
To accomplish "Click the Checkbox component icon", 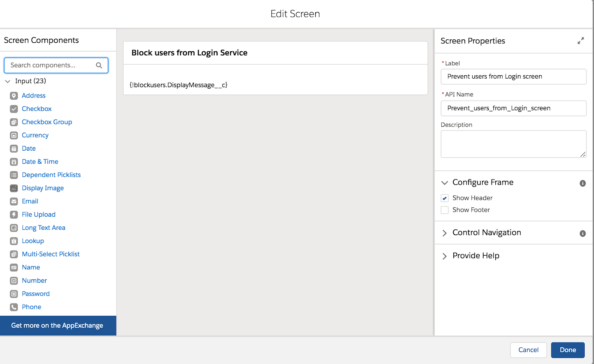I will coord(14,109).
